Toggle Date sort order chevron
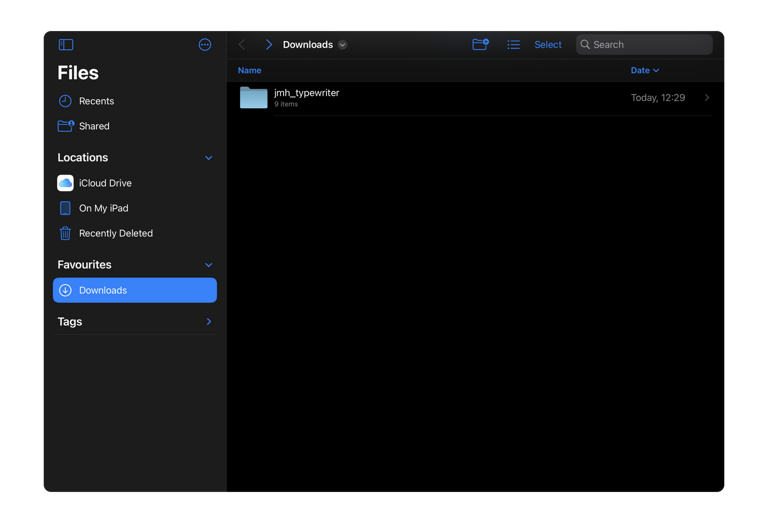Viewport: 768px width, 523px height. click(x=656, y=71)
